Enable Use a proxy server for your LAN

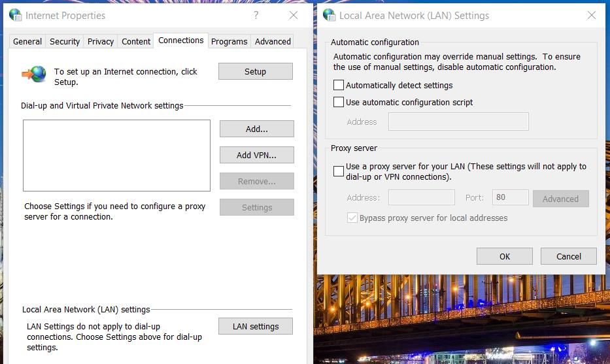pos(339,171)
